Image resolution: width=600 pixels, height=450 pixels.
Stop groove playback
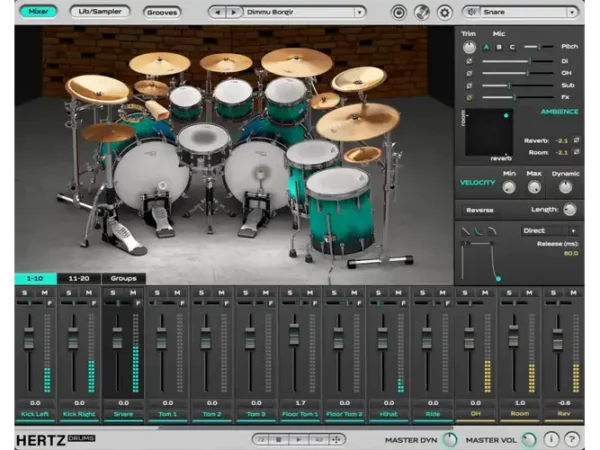[279, 440]
